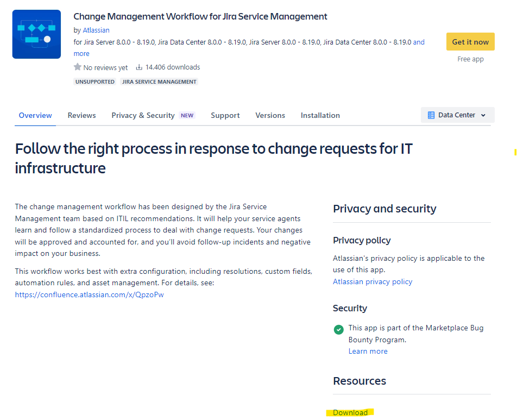Open the Atlassian vendor link
This screenshot has width=517, height=420.
(96, 30)
